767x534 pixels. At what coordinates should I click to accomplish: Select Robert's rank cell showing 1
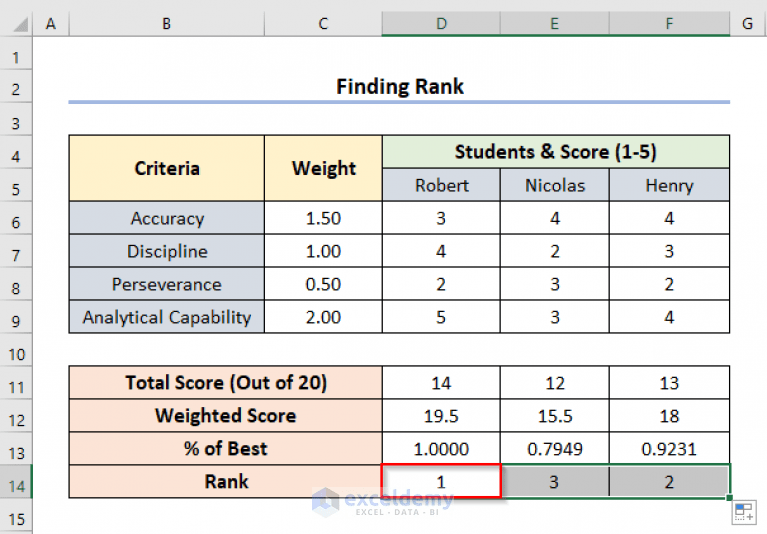point(441,482)
